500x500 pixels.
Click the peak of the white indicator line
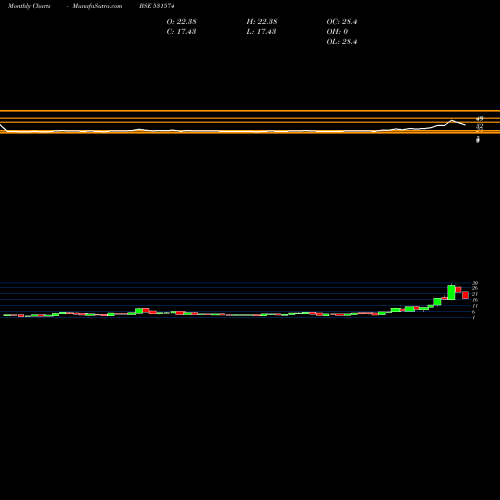coord(452,120)
